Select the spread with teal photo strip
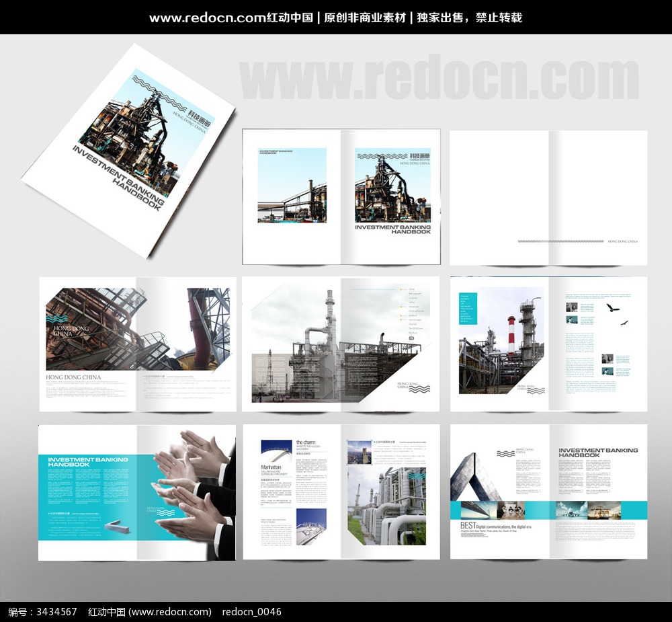 point(548,492)
